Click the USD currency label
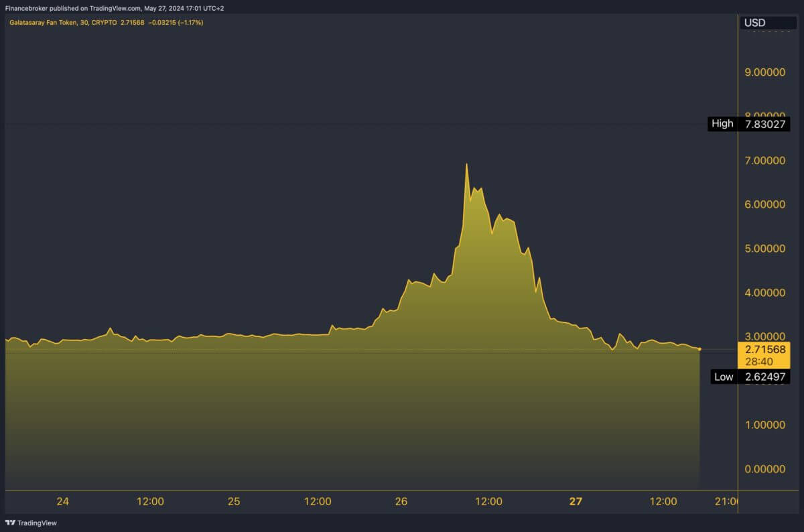804x532 pixels. (754, 23)
